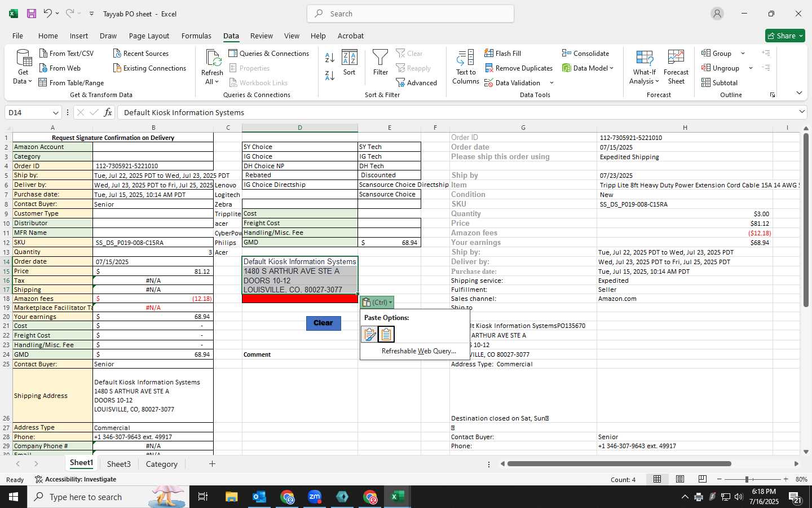Open Recent Sources
The width and height of the screenshot is (812, 508).
[x=141, y=53]
